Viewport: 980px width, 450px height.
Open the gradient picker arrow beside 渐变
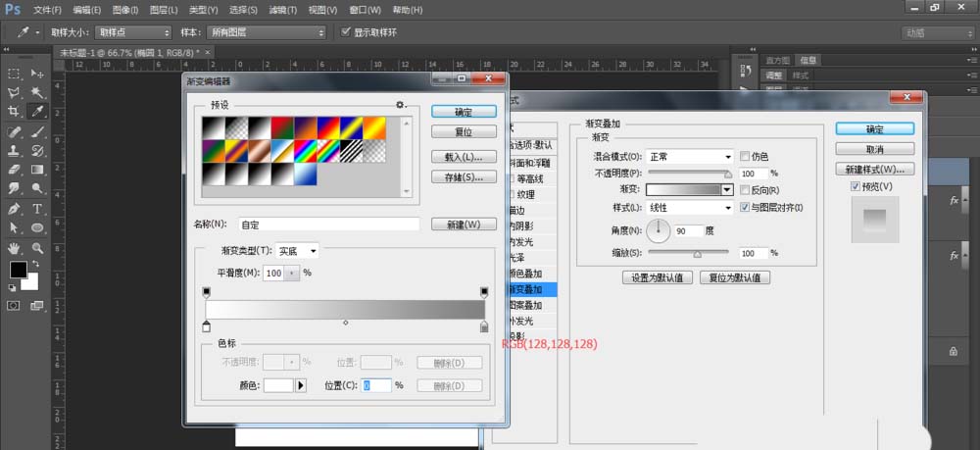point(727,190)
